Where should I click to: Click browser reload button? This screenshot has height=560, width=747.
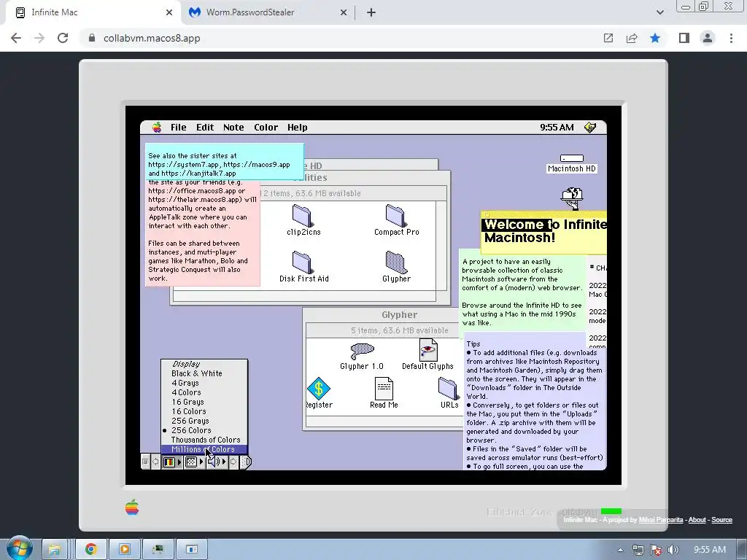63,38
